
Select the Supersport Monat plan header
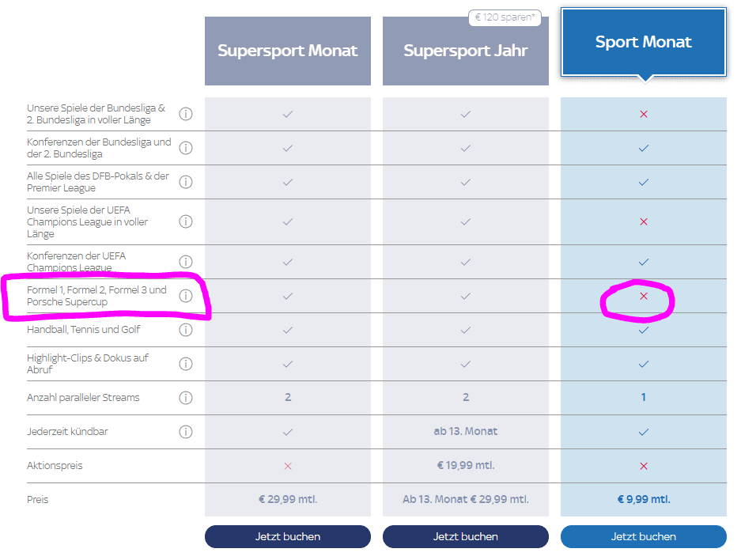click(x=288, y=51)
